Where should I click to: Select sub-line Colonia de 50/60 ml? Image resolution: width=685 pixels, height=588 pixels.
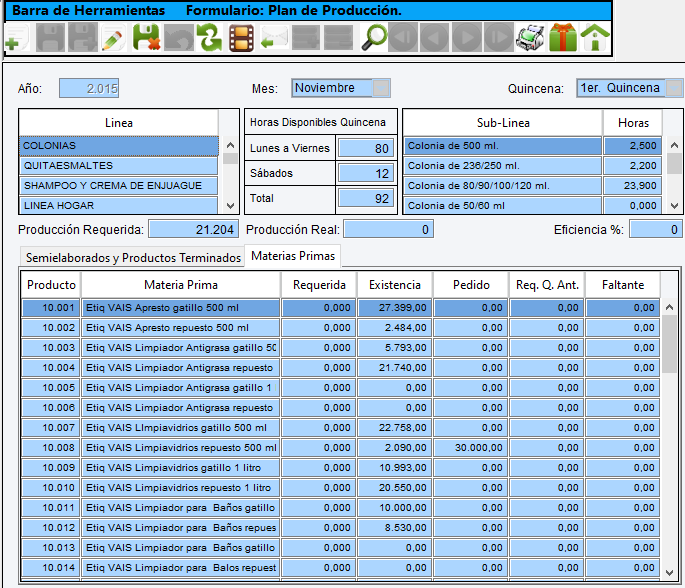click(502, 205)
